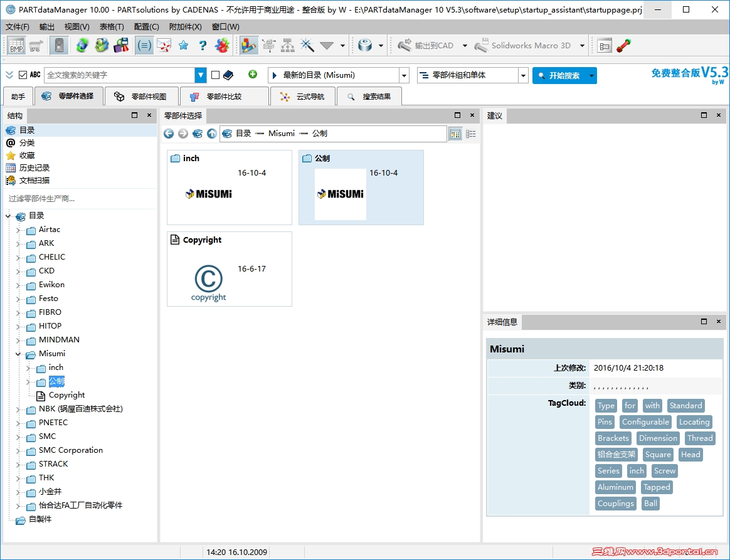This screenshot has height=560, width=730.
Task: Click the shopping cart toolbar icon
Action: [36, 46]
